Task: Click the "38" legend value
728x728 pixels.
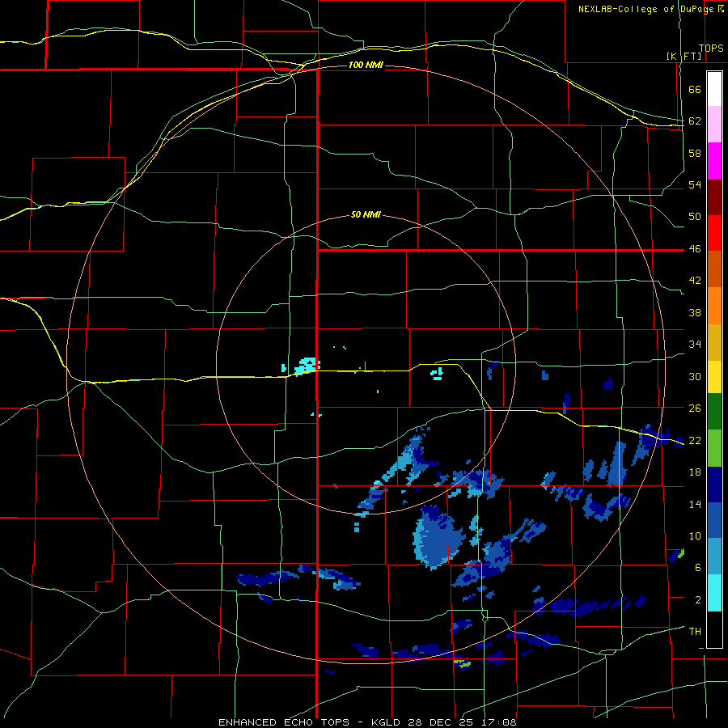Action: 695,312
